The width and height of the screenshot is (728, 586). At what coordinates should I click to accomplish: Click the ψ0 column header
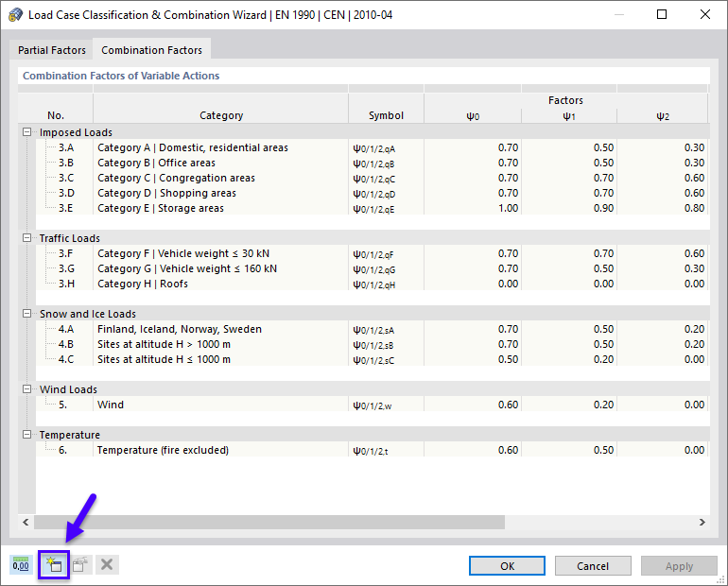[x=473, y=116]
